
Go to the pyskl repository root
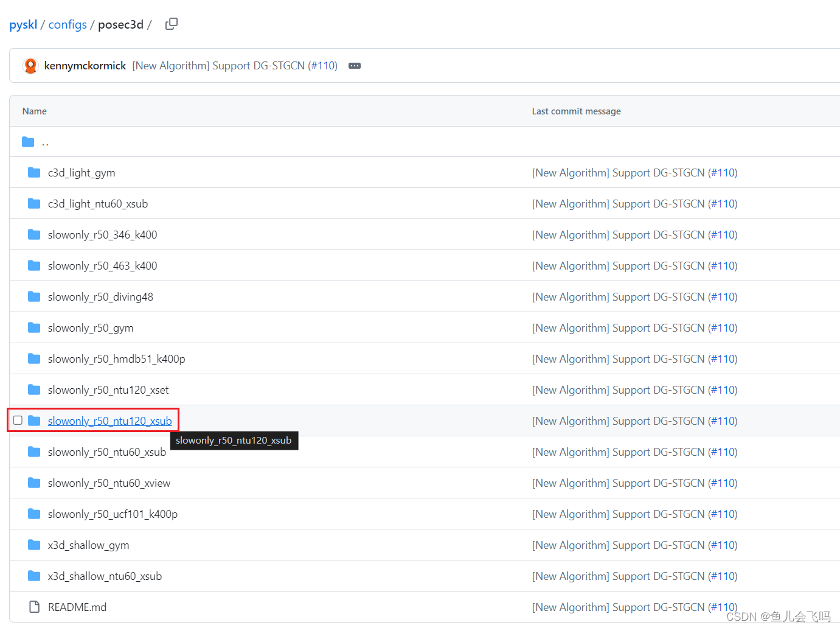tap(23, 24)
